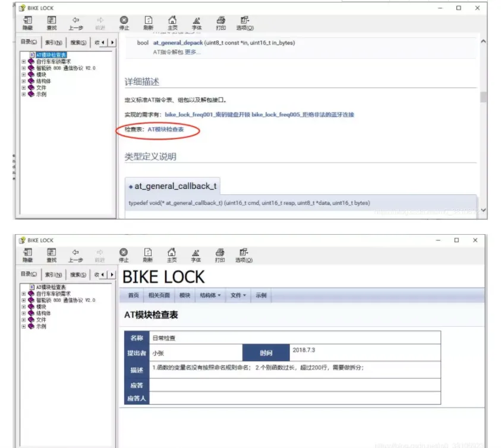Select AT模块检查表 item in lower tree
The height and width of the screenshot is (448, 501).
pyautogui.click(x=51, y=287)
